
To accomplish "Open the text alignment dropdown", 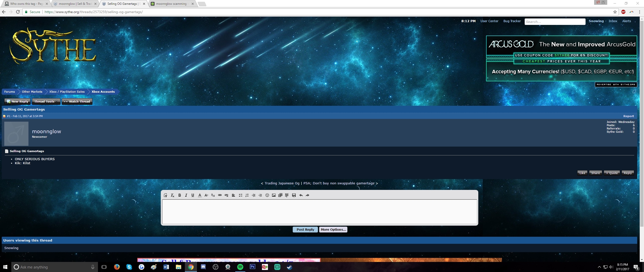I will [233, 195].
